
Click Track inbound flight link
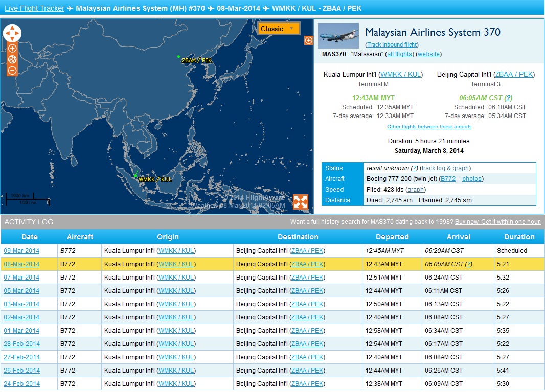click(392, 44)
